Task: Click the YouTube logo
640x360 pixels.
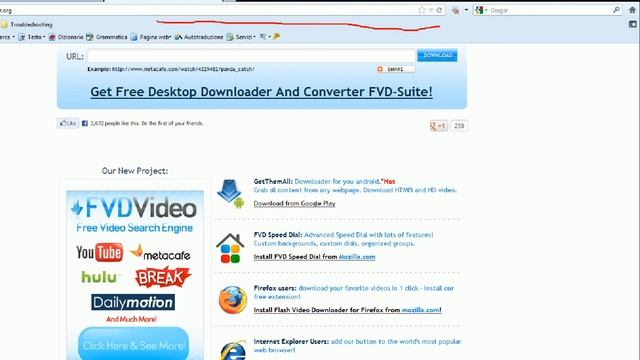Action: point(99,253)
